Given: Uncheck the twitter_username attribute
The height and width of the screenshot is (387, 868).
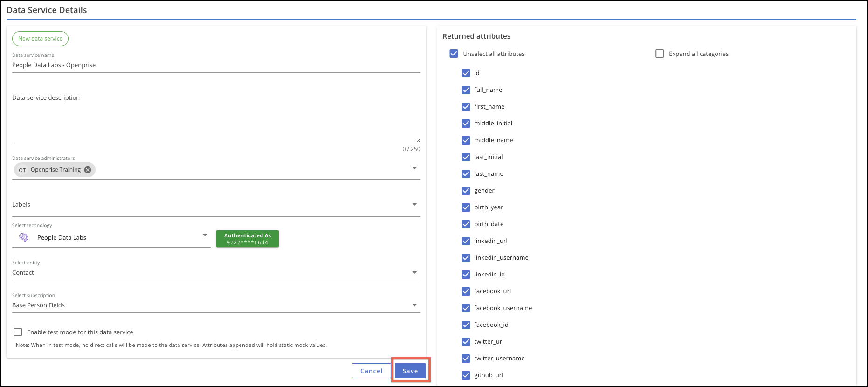Looking at the screenshot, I should [x=466, y=359].
